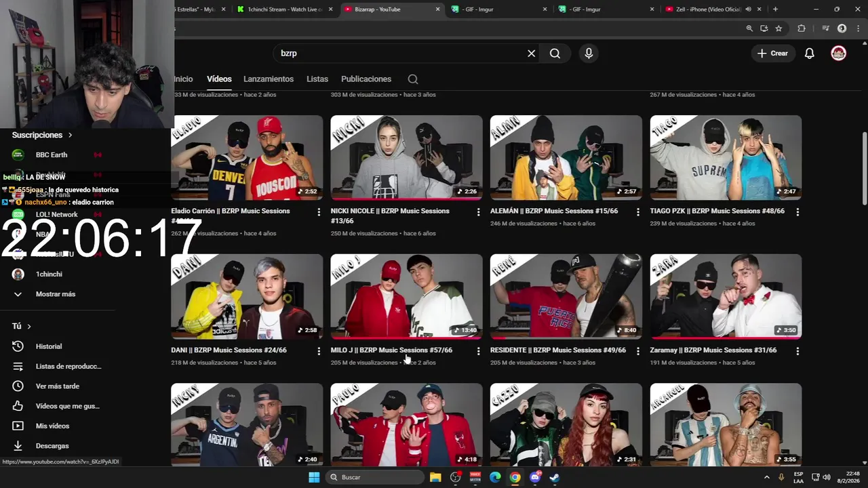
Task: Play the Zaramay session thumbnail
Action: pyautogui.click(x=726, y=296)
